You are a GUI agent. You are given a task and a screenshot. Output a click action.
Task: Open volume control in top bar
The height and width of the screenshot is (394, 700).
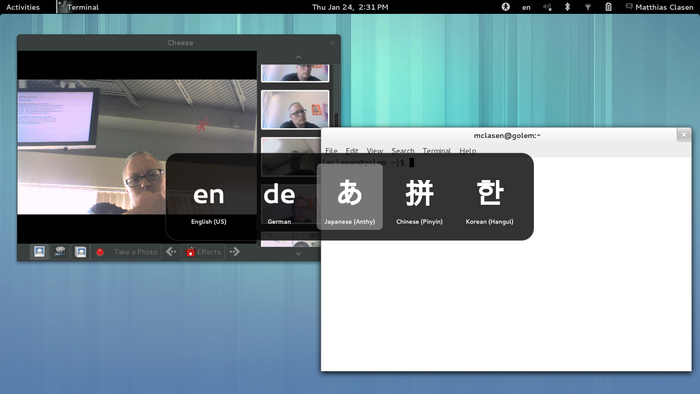click(547, 7)
